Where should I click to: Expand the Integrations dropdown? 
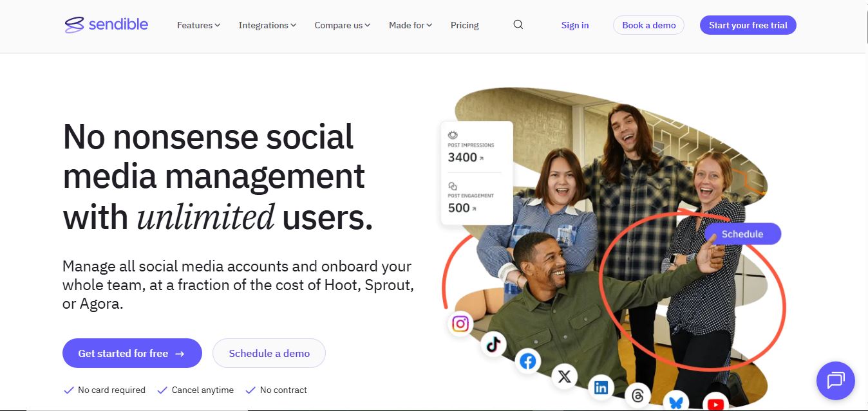(x=267, y=25)
